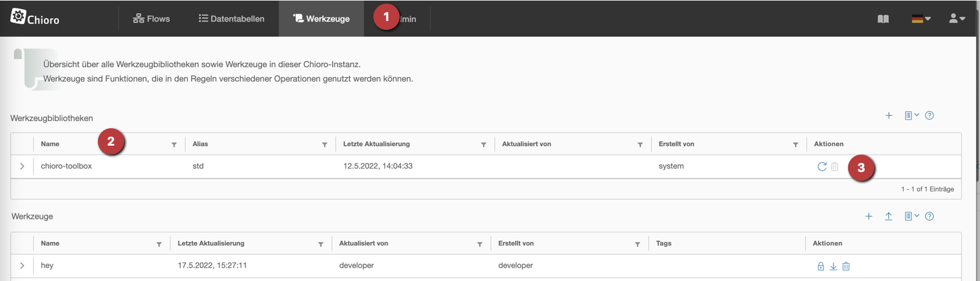
Task: Expand the hey tool row
Action: click(22, 265)
